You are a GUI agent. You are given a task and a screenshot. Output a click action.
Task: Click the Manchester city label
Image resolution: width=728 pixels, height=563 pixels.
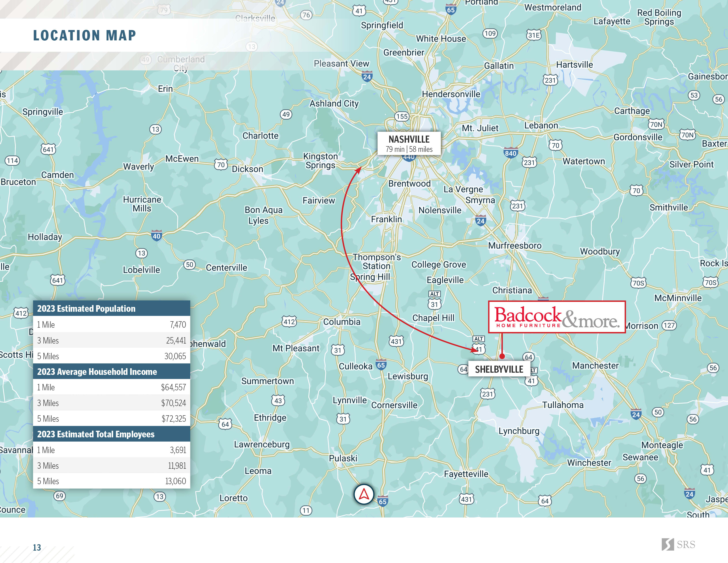[x=595, y=366]
